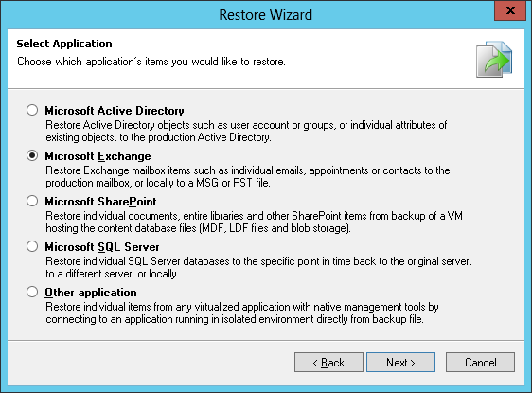Click the Other application label text
The width and height of the screenshot is (532, 393).
point(91,293)
